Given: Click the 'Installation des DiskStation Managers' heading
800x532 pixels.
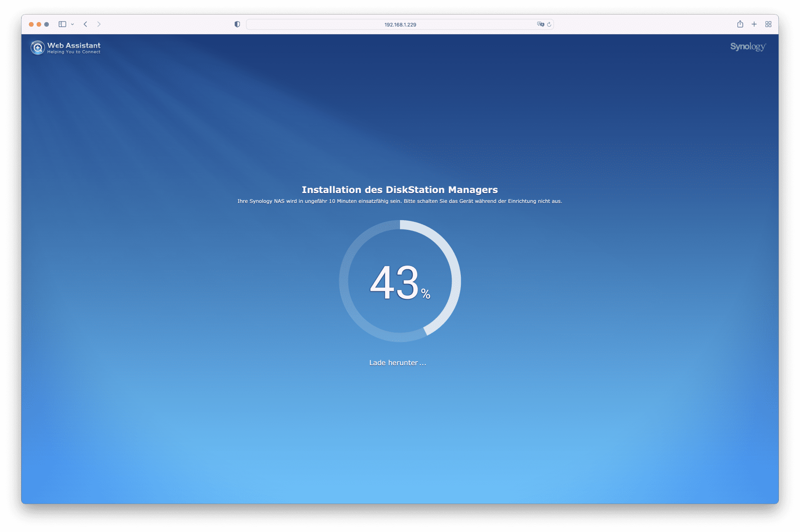Looking at the screenshot, I should tap(400, 190).
